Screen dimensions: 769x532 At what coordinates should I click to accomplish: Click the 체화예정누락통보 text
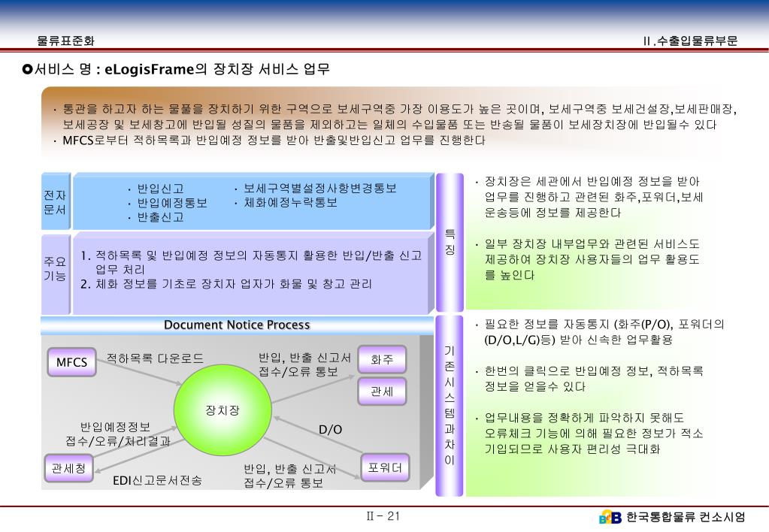click(x=291, y=202)
